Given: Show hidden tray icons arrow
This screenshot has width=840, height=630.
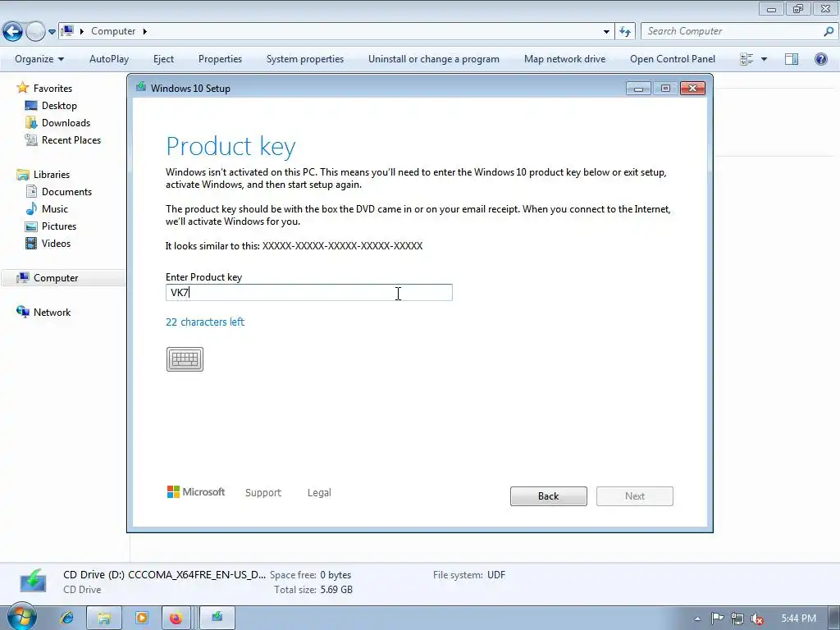Looking at the screenshot, I should click(697, 619).
